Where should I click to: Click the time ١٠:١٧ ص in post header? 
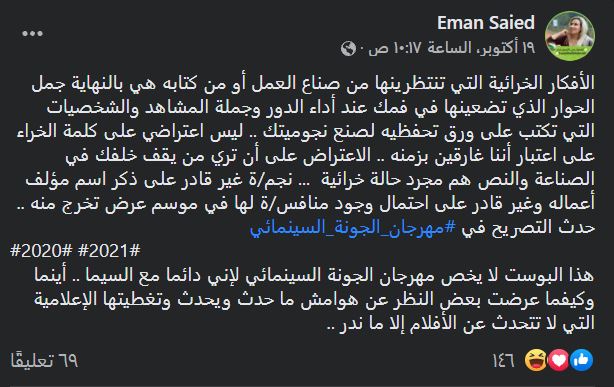click(394, 49)
